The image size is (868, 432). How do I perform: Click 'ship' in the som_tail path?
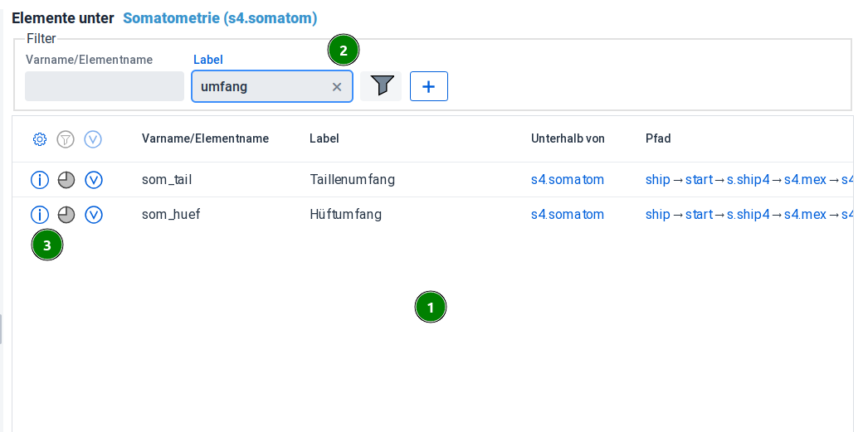click(x=657, y=179)
